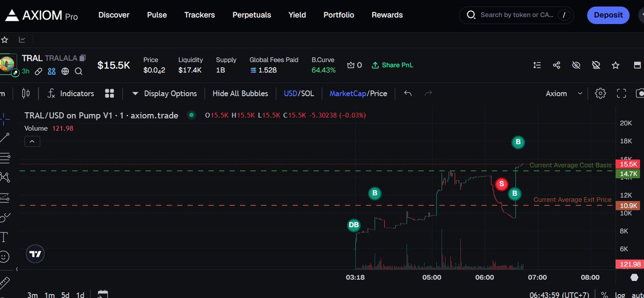Expand the Axiom chart source dropdown
This screenshot has width=644, height=298.
point(564,93)
